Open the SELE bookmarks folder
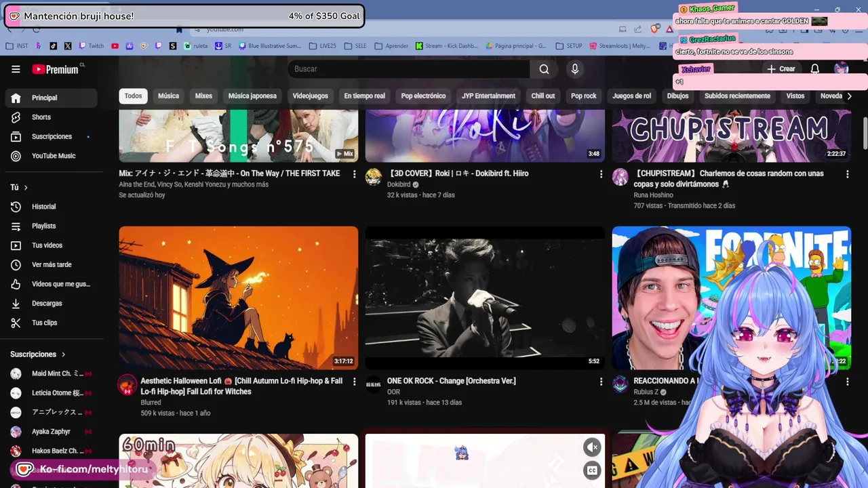The width and height of the screenshot is (868, 488). click(x=355, y=46)
